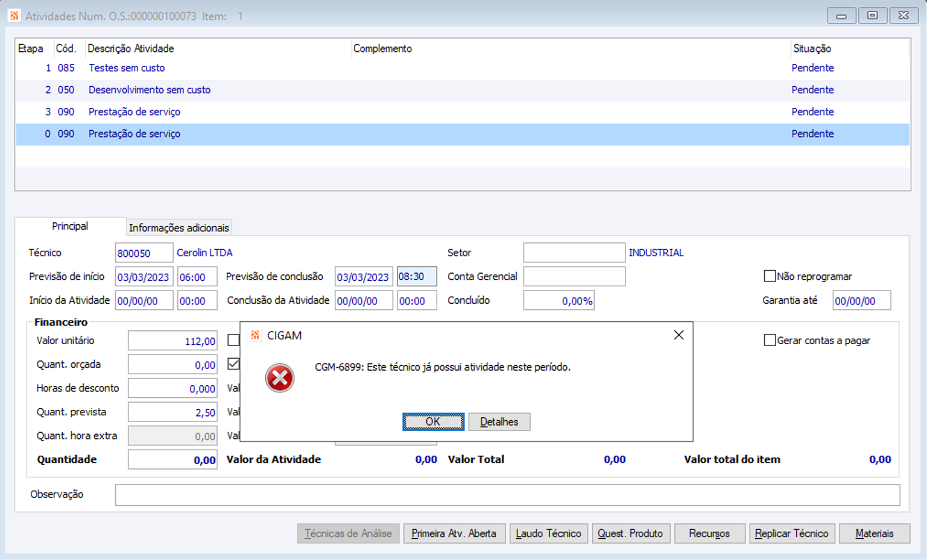Open the Laudo Técnico button
The width and height of the screenshot is (927, 560).
548,533
